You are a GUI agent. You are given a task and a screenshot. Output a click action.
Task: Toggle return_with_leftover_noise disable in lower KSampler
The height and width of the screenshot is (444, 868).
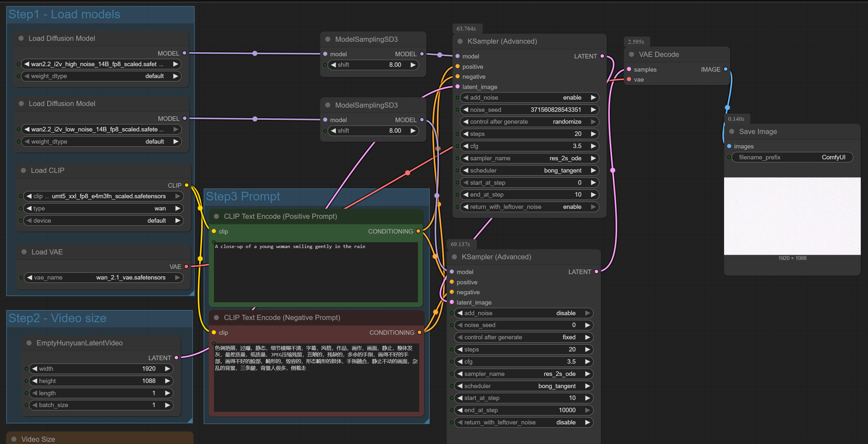pos(523,422)
